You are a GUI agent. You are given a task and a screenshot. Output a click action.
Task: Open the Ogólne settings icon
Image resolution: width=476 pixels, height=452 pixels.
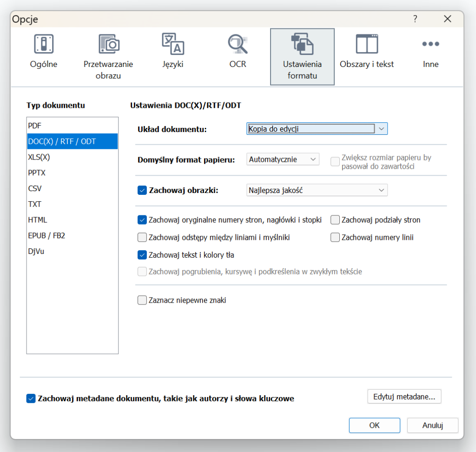(x=44, y=44)
